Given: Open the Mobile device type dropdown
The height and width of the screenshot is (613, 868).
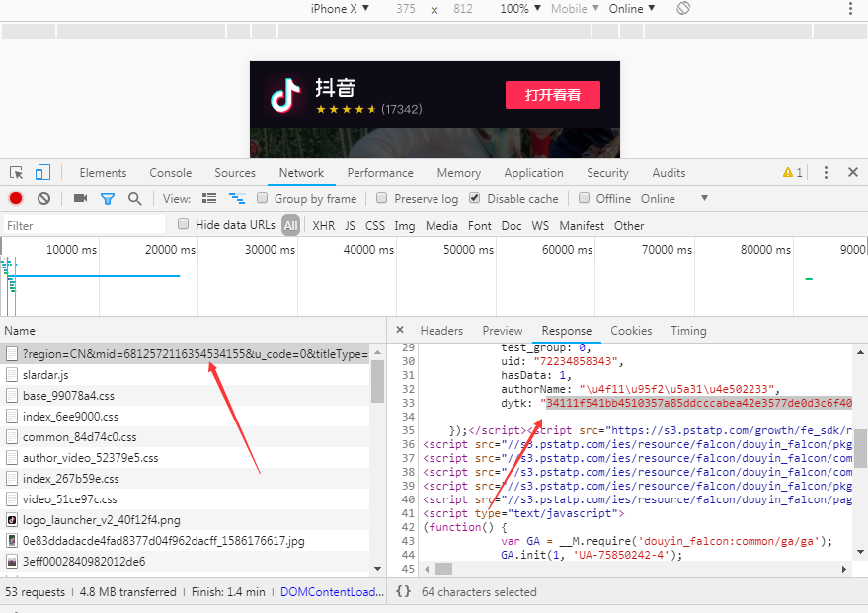Looking at the screenshot, I should click(575, 8).
